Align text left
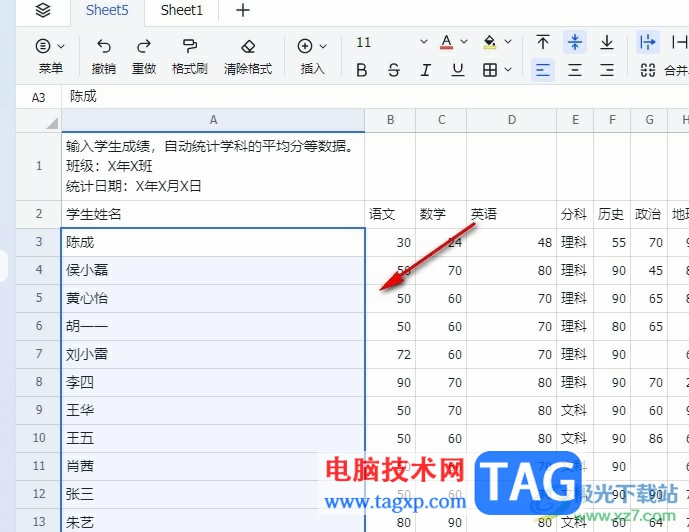 [543, 70]
